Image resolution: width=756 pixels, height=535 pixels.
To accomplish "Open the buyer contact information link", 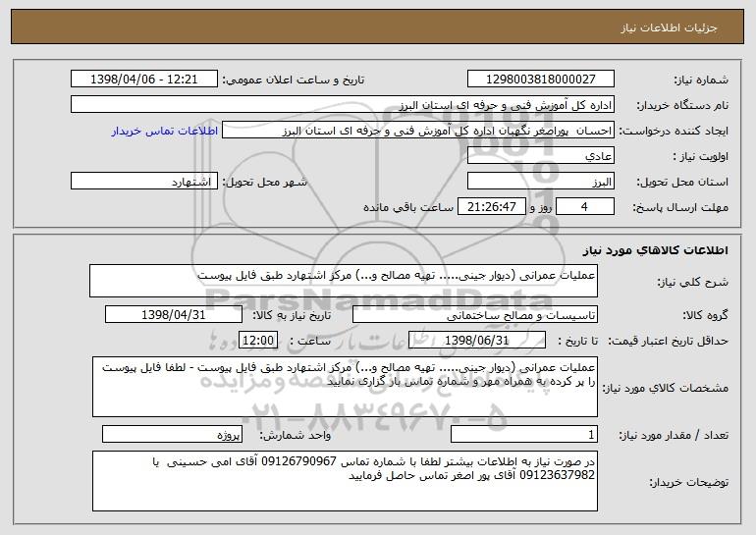I will click(165, 131).
